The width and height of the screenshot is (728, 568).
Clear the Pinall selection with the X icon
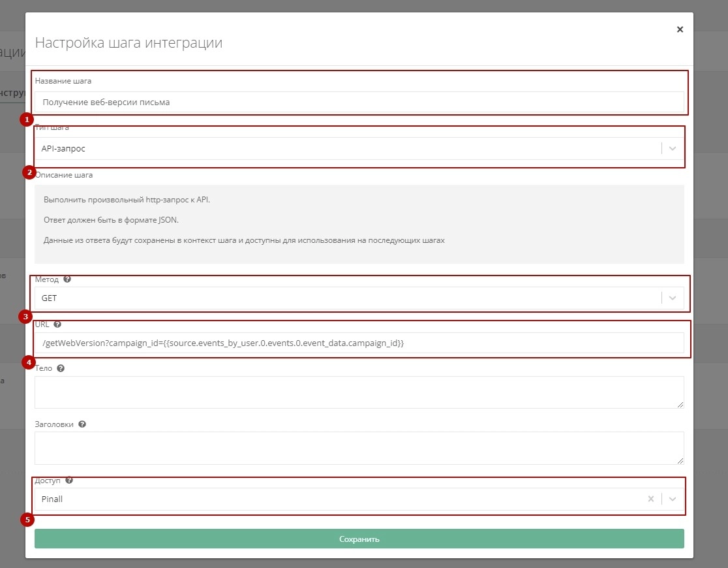(650, 499)
